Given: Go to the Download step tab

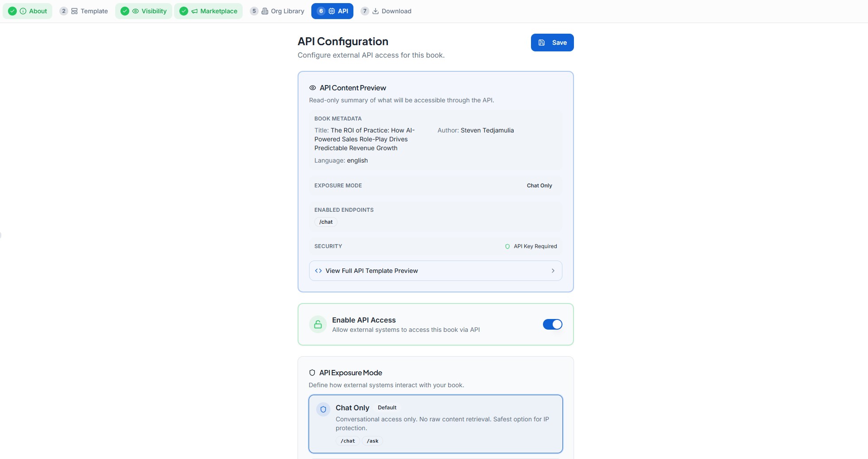Looking at the screenshot, I should (386, 11).
